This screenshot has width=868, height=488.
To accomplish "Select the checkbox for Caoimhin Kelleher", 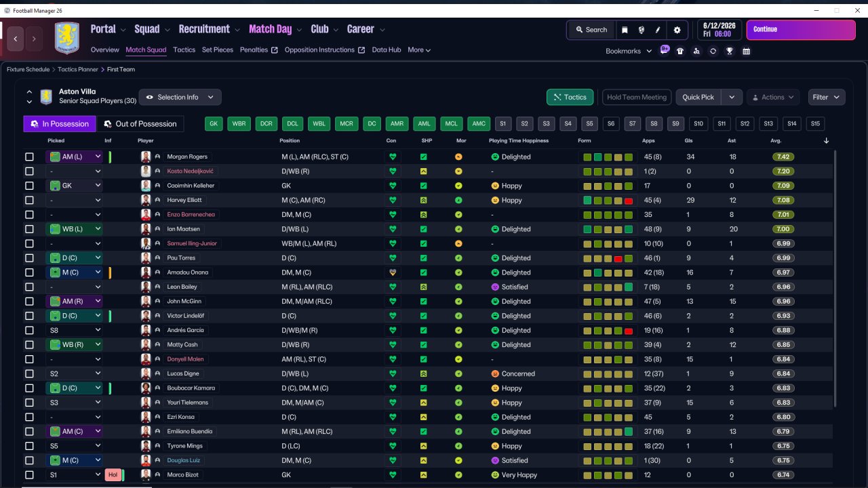I will (29, 186).
